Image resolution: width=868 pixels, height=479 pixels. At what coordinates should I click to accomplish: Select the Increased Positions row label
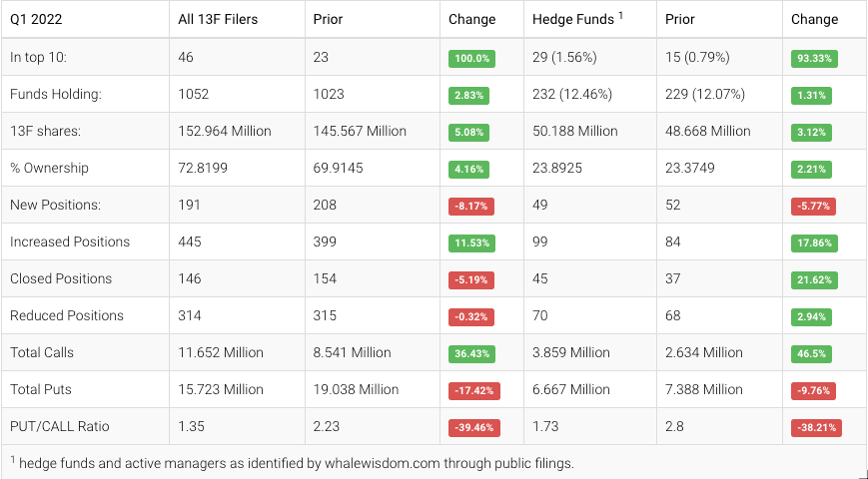[x=70, y=241]
